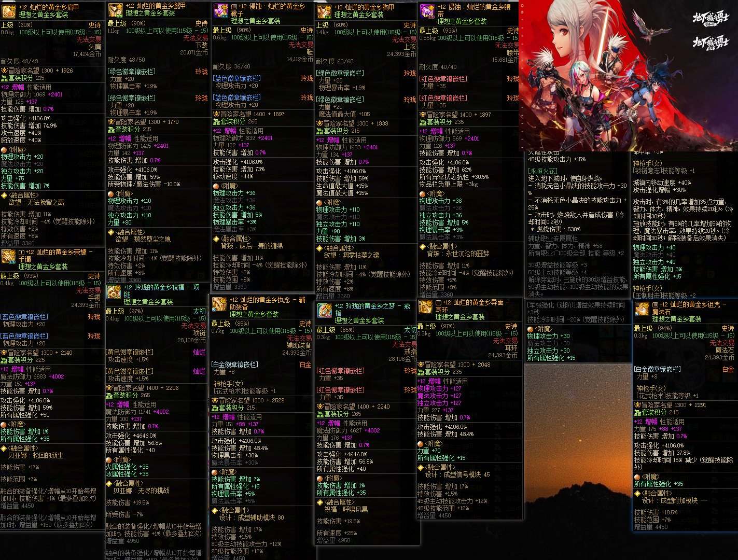The image size is (738, 560).
Task: Click the fusion text "欲望：凋零枯萎之魂"
Action: (x=352, y=255)
